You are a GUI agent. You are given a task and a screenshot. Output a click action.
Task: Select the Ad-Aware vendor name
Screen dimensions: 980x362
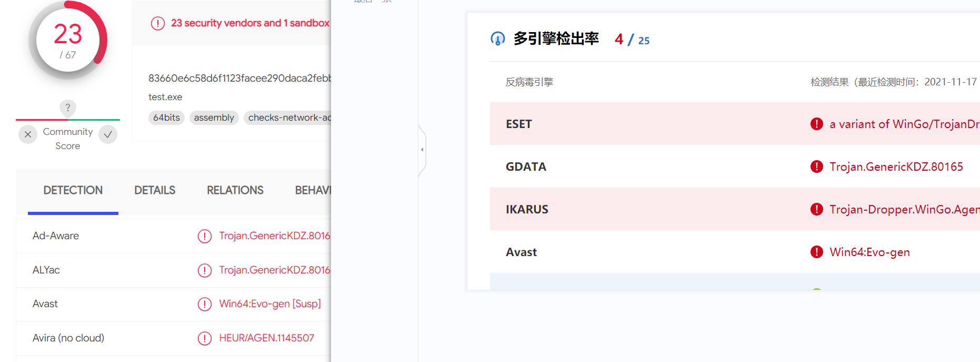pos(56,236)
